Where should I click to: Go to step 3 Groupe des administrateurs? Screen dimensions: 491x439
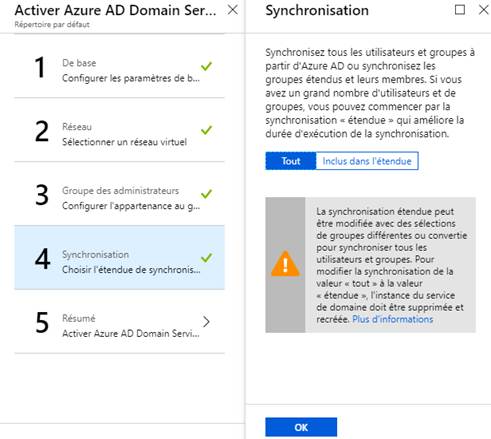coord(119,194)
